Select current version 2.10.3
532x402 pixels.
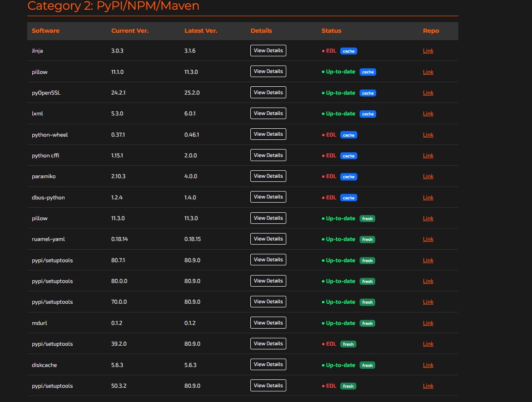coord(118,176)
